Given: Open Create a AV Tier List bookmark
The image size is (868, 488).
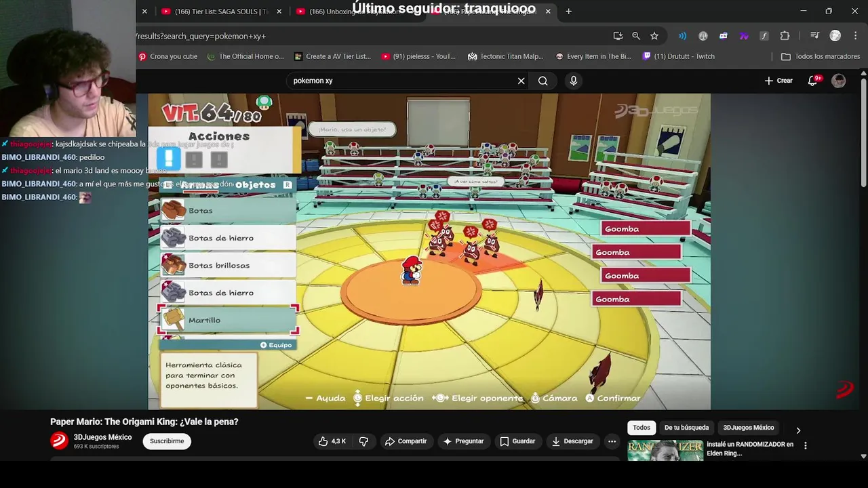Looking at the screenshot, I should 332,56.
